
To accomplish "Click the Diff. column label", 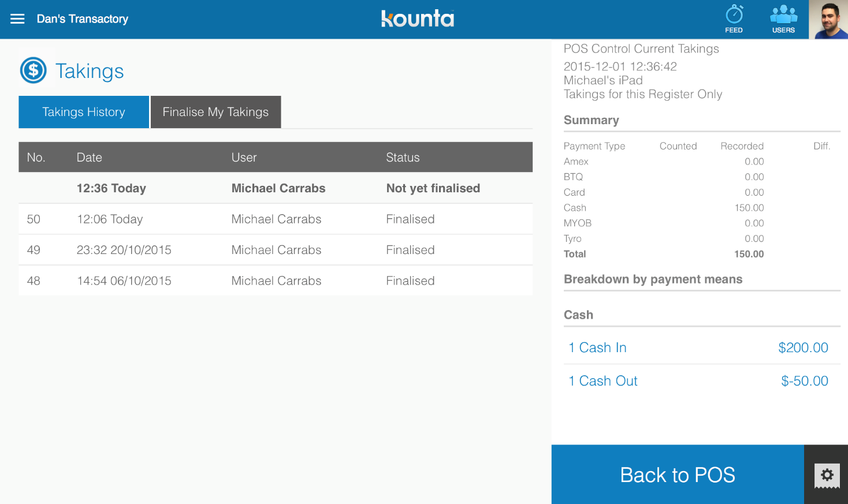I will tap(822, 146).
